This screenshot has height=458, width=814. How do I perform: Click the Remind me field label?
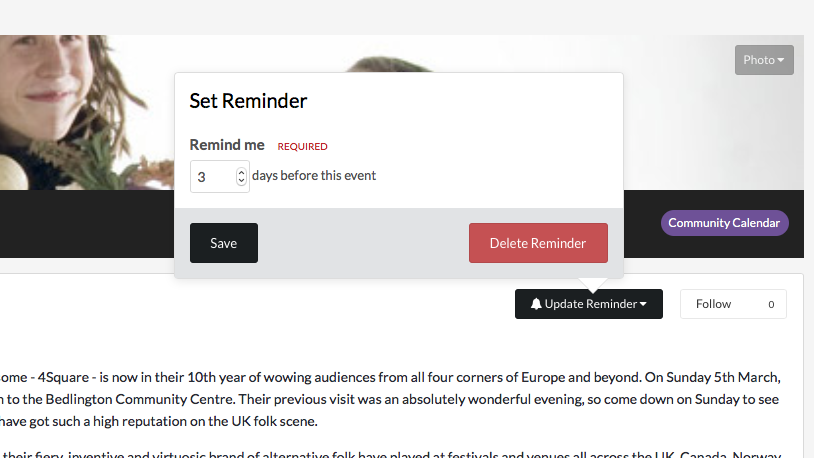tap(227, 145)
